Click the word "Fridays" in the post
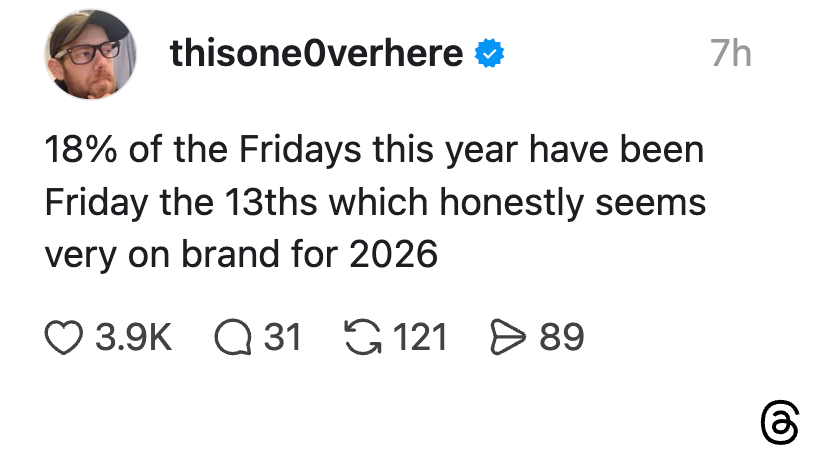The image size is (814, 474). point(300,151)
